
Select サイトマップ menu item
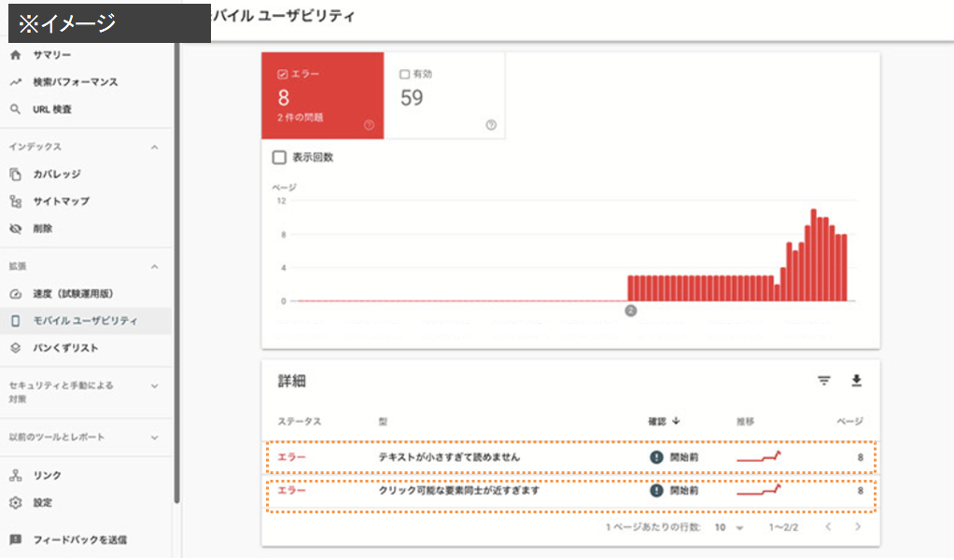61,202
